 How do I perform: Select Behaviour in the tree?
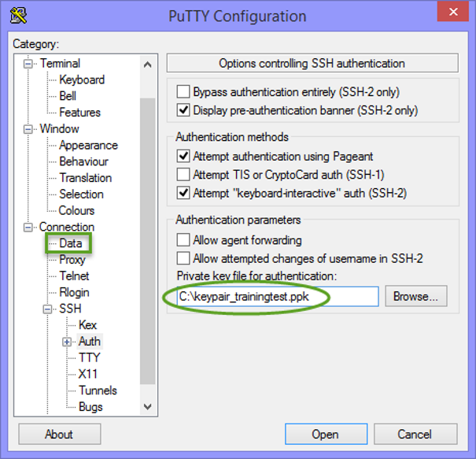[83, 161]
